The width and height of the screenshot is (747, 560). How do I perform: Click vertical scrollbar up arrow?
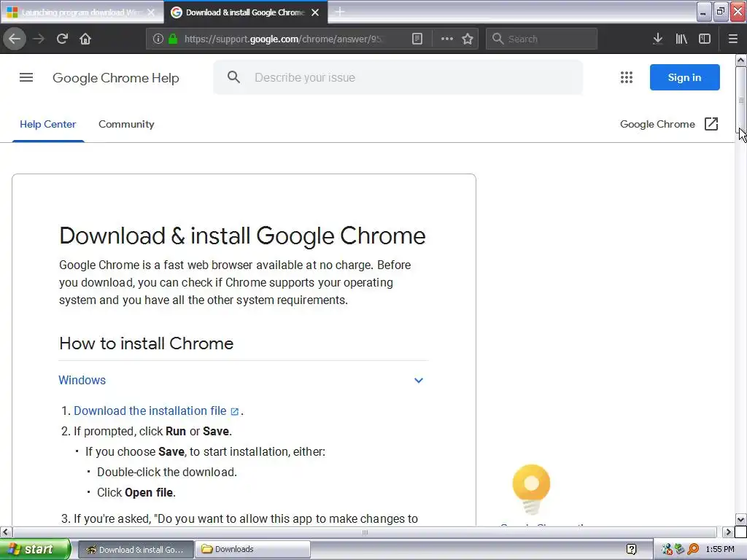point(740,60)
